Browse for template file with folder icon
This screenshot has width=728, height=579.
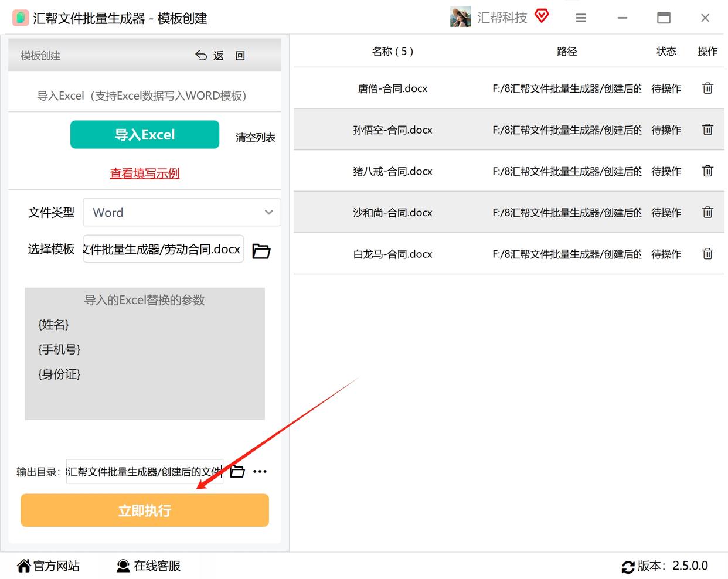coord(261,251)
